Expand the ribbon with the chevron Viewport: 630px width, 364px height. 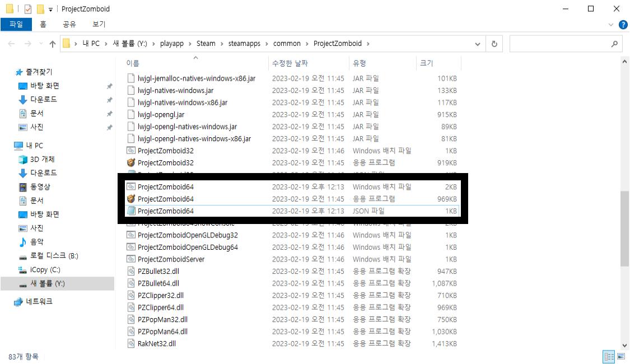point(611,25)
